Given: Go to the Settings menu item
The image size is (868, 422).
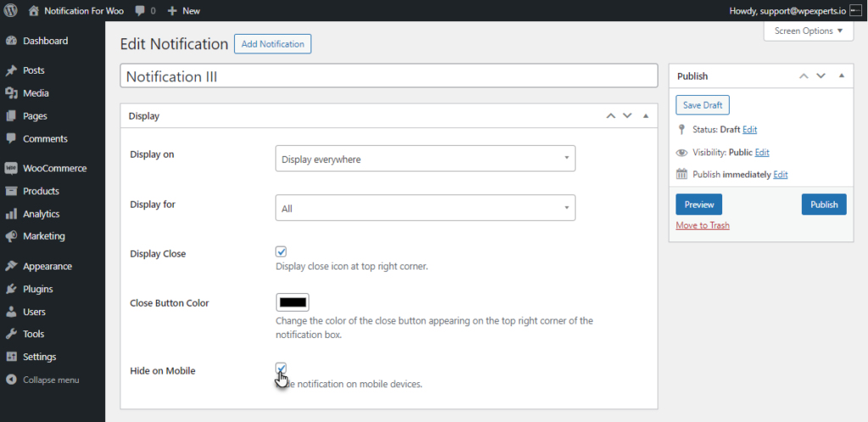Looking at the screenshot, I should point(39,357).
